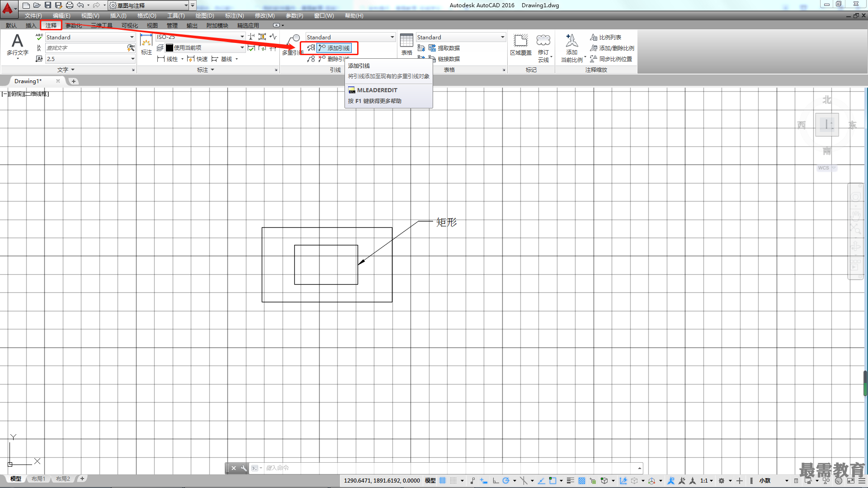Image resolution: width=868 pixels, height=488 pixels.
Task: Select the jogged dimension line icon
Action: click(x=273, y=37)
